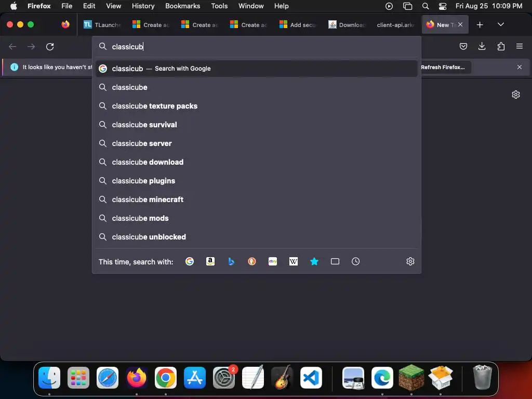Select classicube download suggestion
The width and height of the screenshot is (532, 399).
coord(257,162)
